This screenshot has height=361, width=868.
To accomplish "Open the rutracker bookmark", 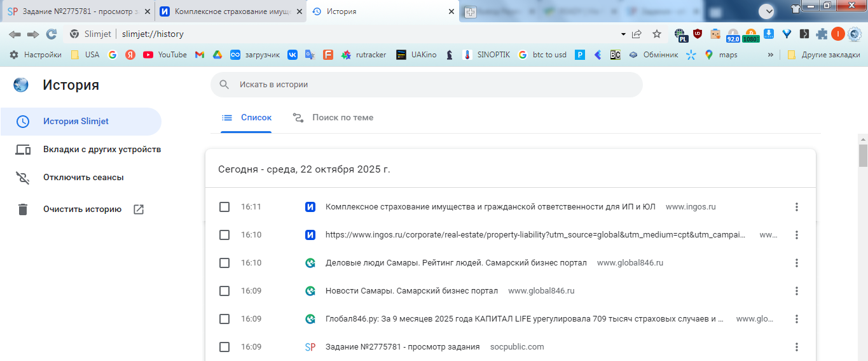I will click(364, 55).
